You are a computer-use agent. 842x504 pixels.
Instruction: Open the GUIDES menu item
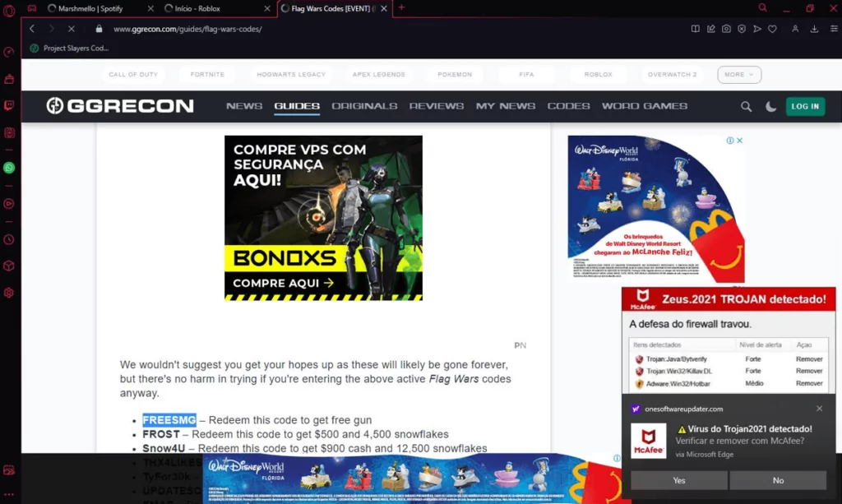(297, 106)
